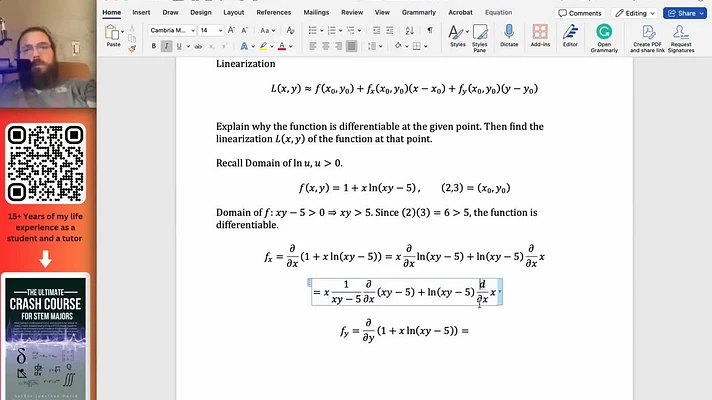Launch the Editor proofing tool
This screenshot has height=400, width=712.
tap(570, 35)
